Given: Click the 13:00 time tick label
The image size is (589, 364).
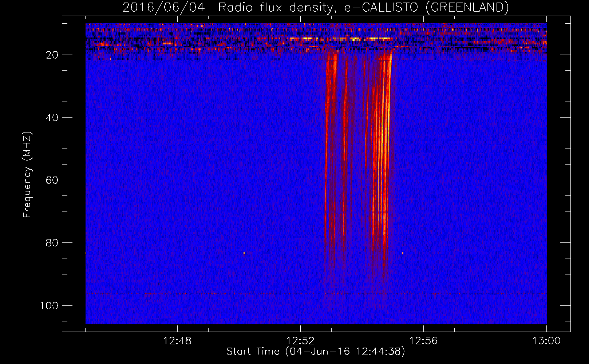Looking at the screenshot, I should click(x=546, y=341).
